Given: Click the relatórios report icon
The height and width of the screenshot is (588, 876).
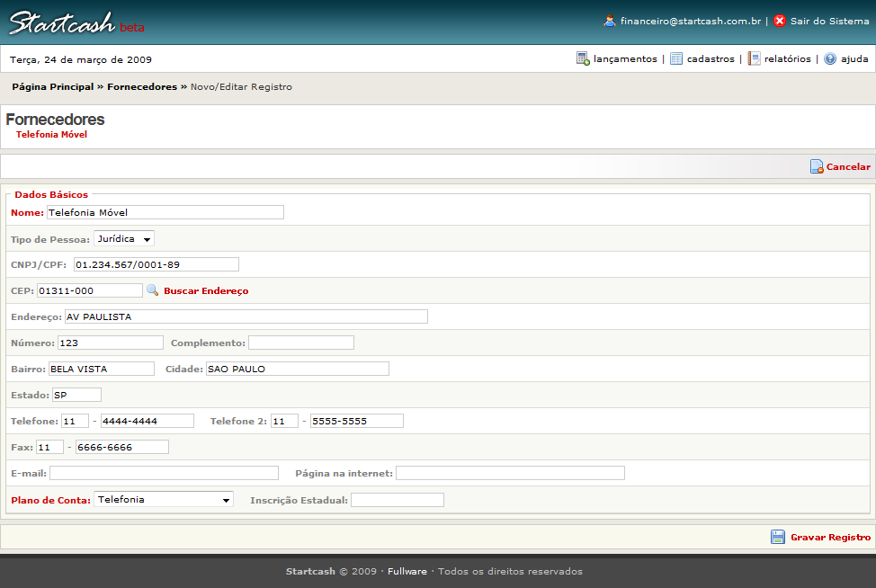Looking at the screenshot, I should pyautogui.click(x=754, y=58).
